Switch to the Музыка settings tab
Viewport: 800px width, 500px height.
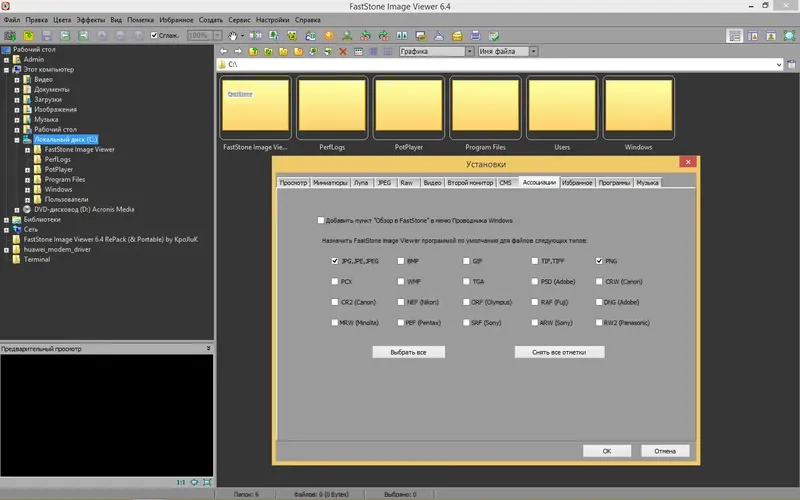coord(647,183)
